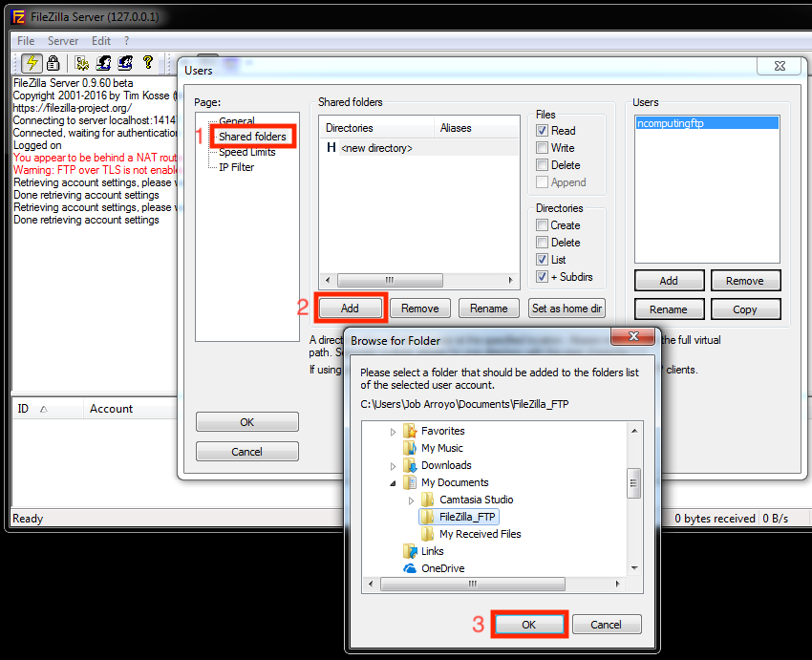Screen dimensions: 812x660
Task: Select the ncomputingftp user
Action: pyautogui.click(x=707, y=123)
